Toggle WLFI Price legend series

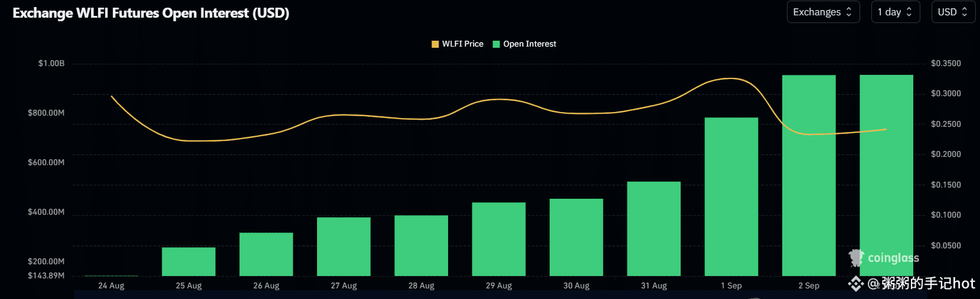click(x=458, y=44)
